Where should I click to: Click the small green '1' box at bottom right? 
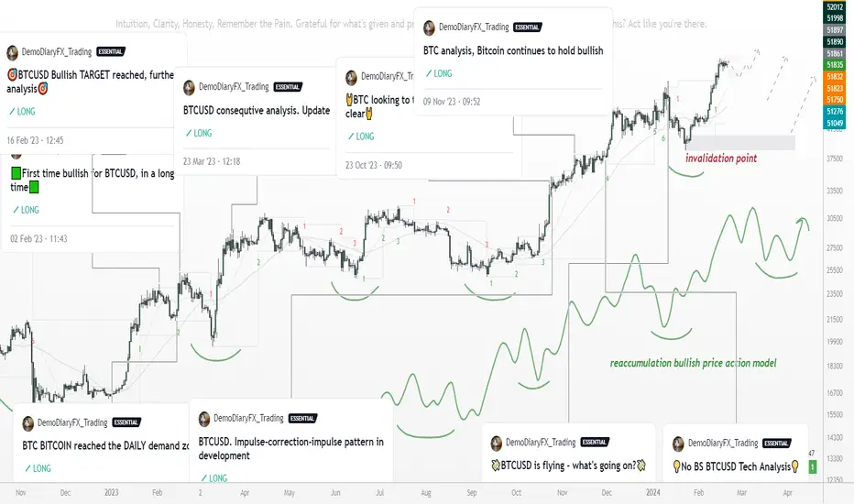[x=813, y=467]
